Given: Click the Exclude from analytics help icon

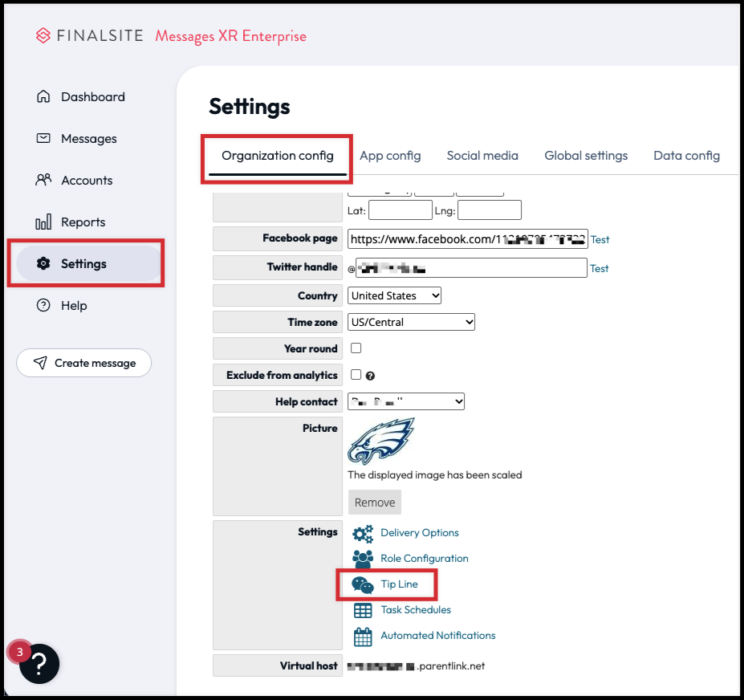Looking at the screenshot, I should [x=371, y=376].
